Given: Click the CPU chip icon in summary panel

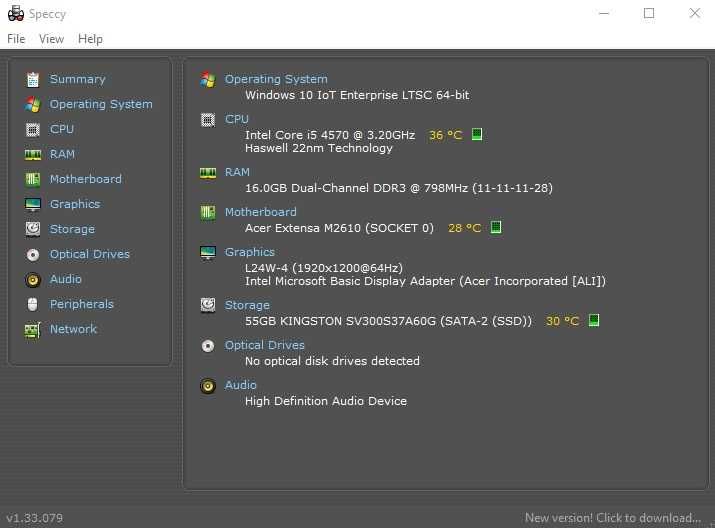Looking at the screenshot, I should [208, 119].
